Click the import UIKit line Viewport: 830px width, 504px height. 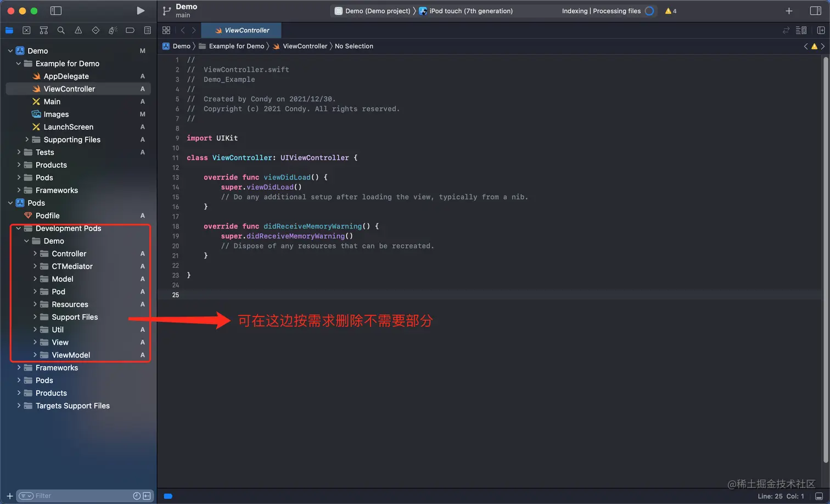212,138
